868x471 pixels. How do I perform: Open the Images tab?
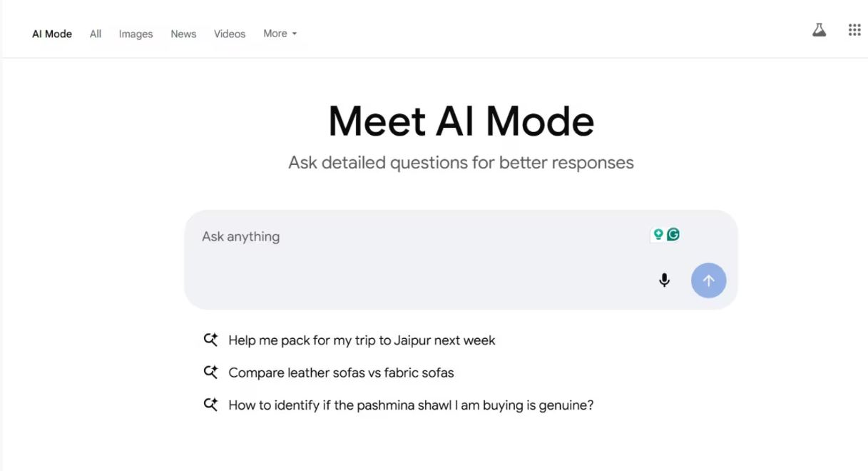tap(136, 34)
